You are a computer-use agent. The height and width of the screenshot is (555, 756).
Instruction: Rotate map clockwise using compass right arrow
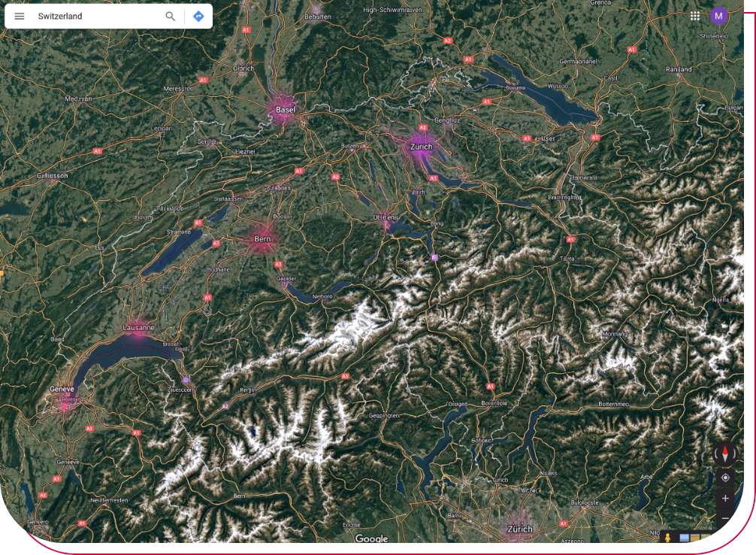(x=733, y=453)
